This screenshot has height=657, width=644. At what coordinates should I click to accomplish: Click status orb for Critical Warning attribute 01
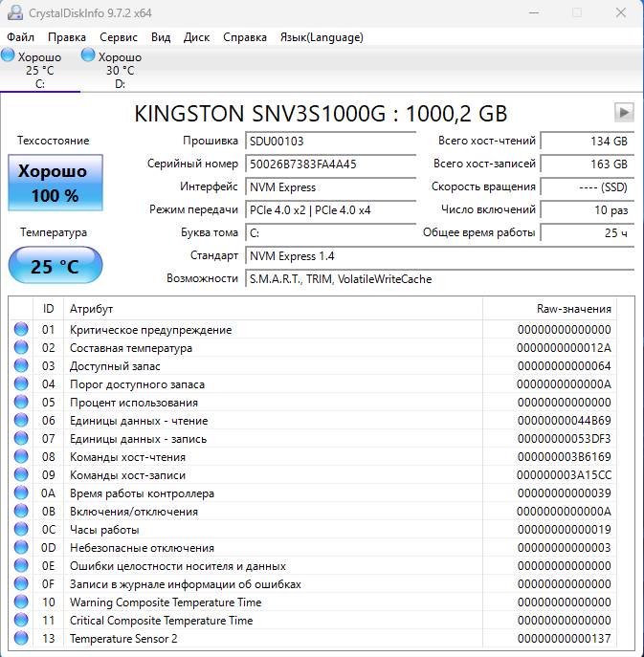(21, 330)
